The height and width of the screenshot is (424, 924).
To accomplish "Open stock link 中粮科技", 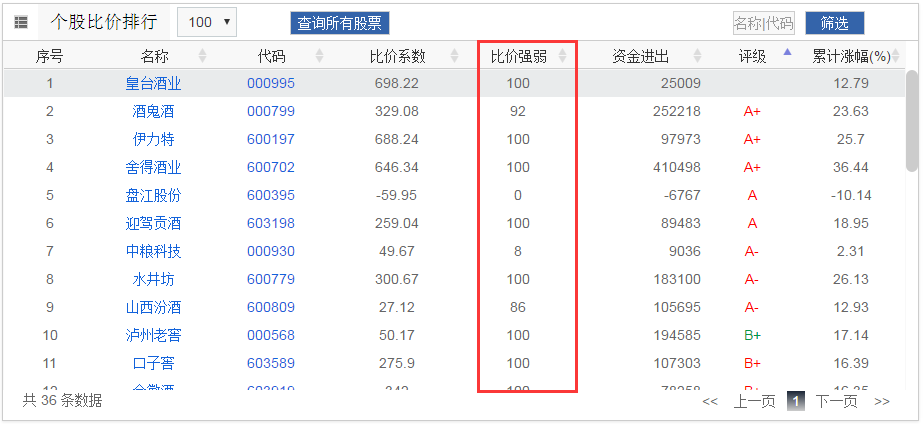I will (x=153, y=251).
